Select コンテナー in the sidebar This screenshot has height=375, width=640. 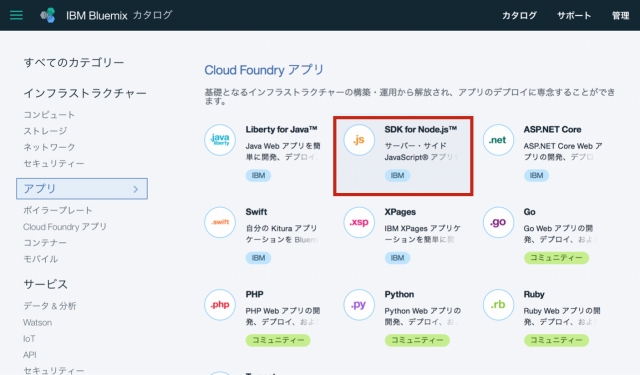pyautogui.click(x=45, y=243)
